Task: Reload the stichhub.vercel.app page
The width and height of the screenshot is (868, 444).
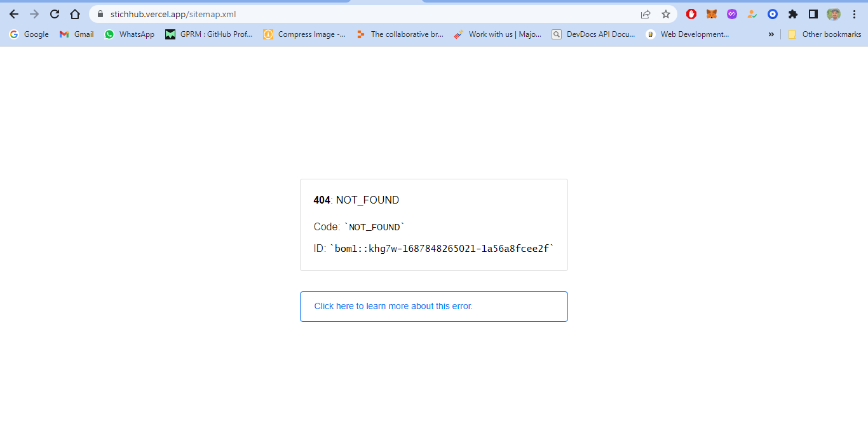Action: (54, 14)
